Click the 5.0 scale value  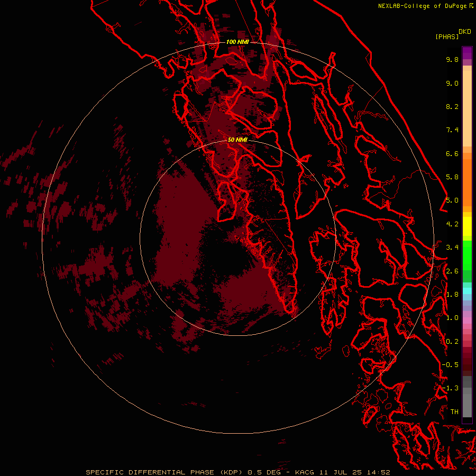tap(452, 200)
